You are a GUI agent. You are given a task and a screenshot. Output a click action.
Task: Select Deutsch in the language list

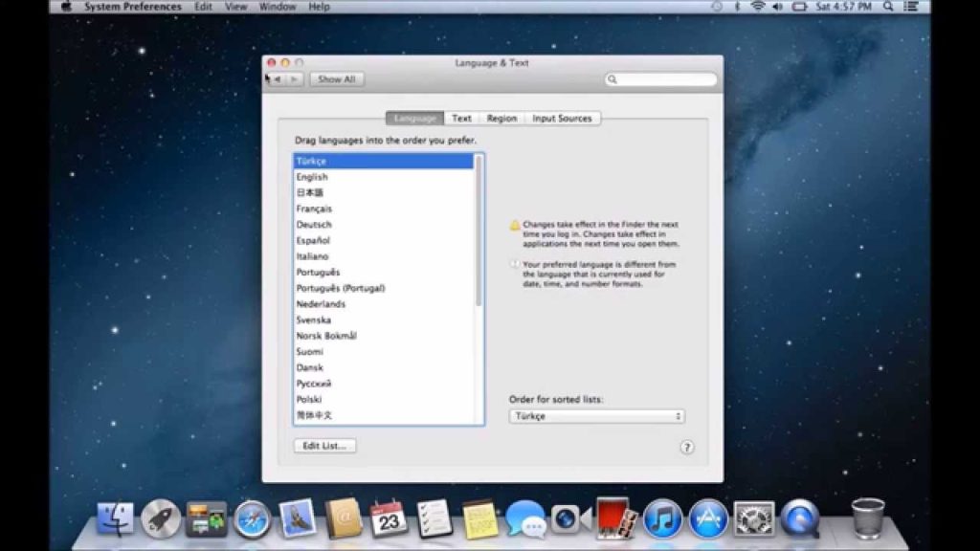(383, 224)
